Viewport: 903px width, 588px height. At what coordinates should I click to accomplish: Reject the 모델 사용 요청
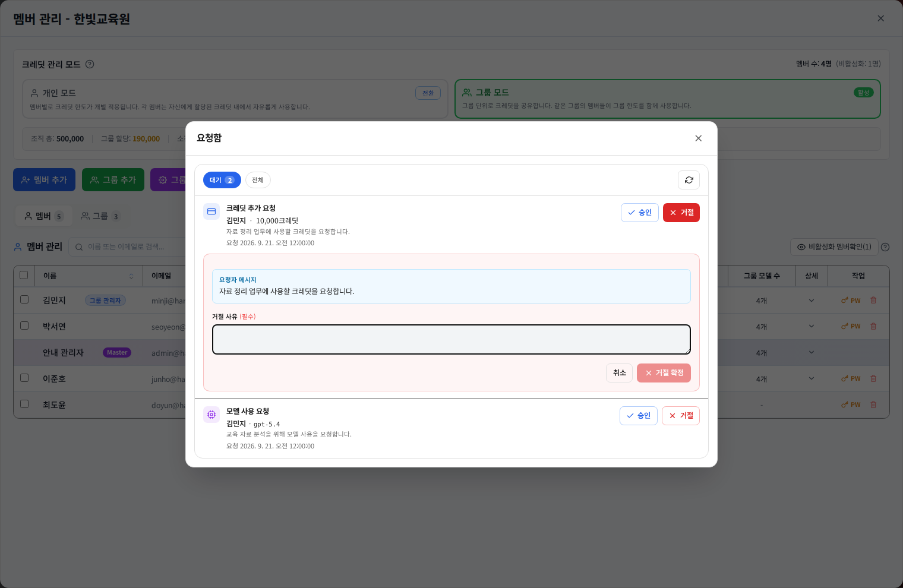(681, 416)
